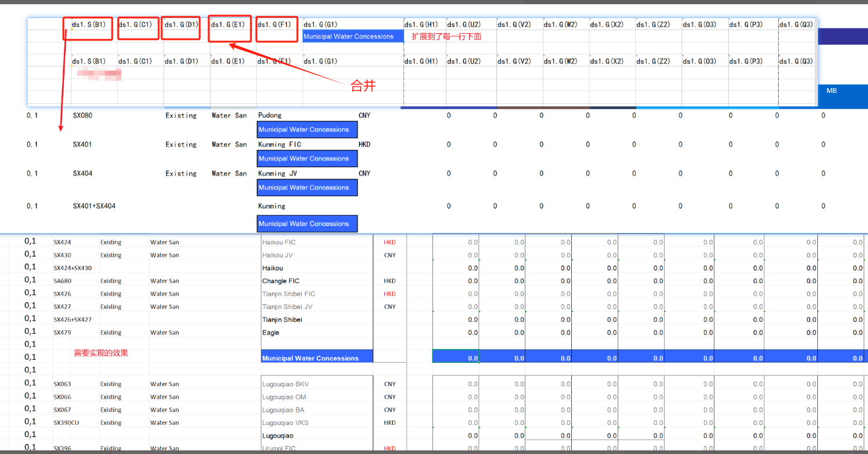Viewport: 868px width, 454px height.
Task: Click CNY in the Lugouqiao BKV row
Action: 390,384
